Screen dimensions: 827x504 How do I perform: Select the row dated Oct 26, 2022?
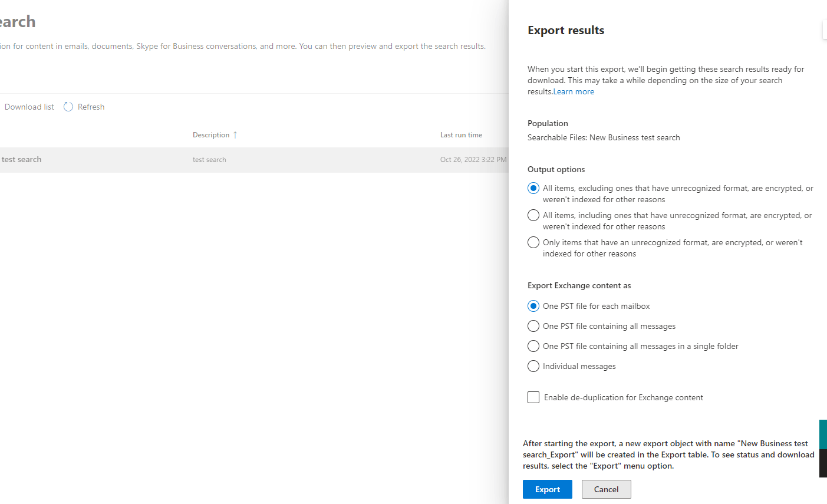pos(473,160)
